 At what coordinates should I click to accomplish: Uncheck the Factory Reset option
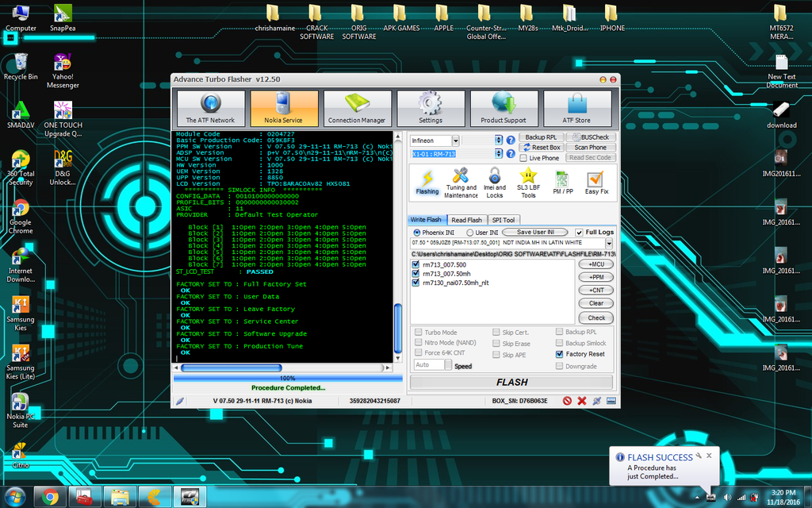(560, 354)
